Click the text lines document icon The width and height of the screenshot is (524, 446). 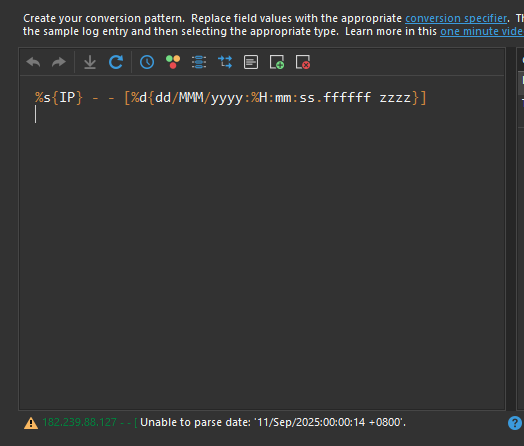tap(251, 62)
